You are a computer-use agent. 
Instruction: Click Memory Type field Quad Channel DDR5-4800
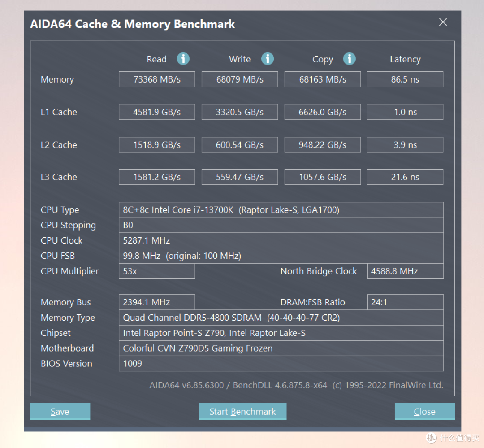pyautogui.click(x=281, y=318)
